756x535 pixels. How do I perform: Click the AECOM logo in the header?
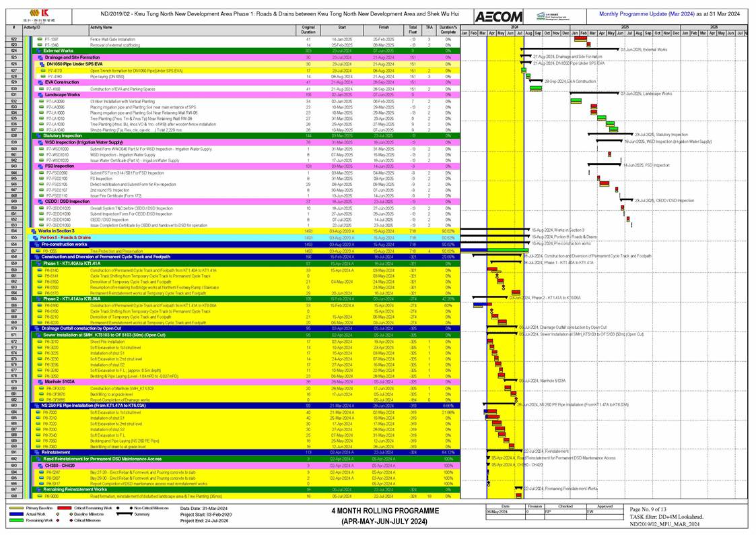point(497,17)
